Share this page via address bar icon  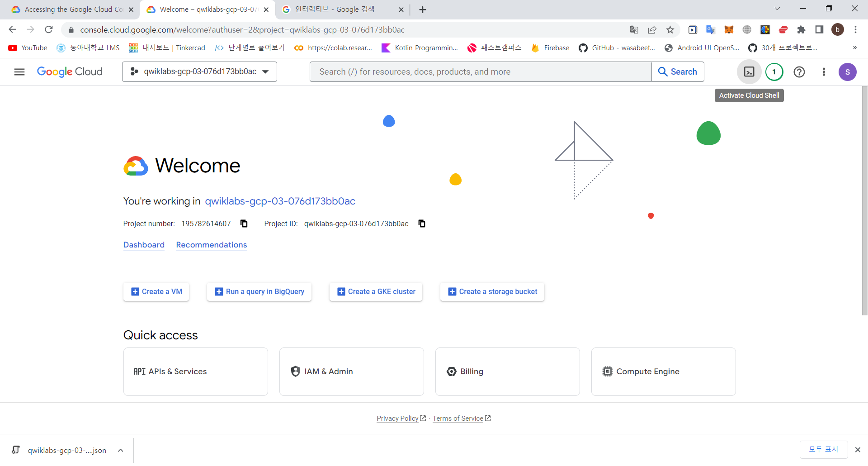(652, 30)
